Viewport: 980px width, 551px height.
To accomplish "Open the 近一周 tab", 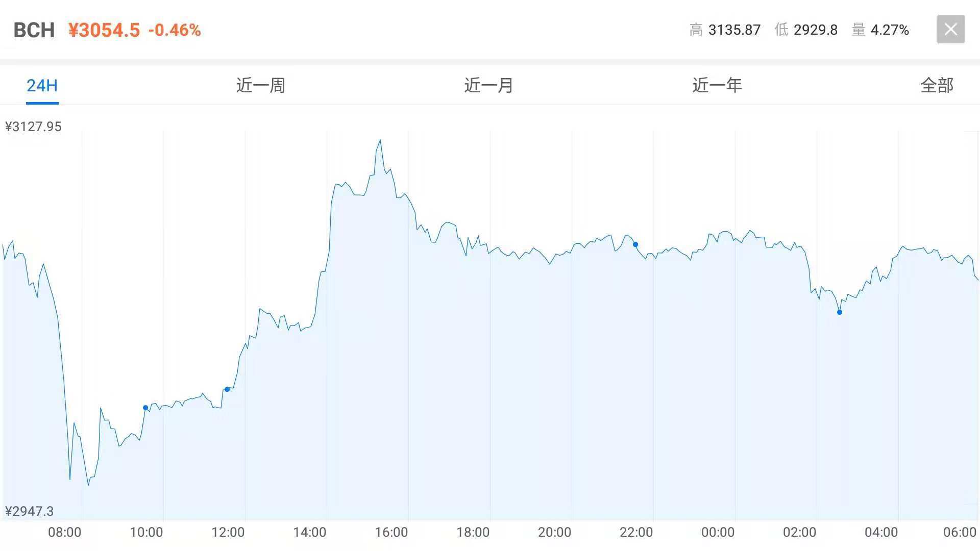I will click(260, 85).
